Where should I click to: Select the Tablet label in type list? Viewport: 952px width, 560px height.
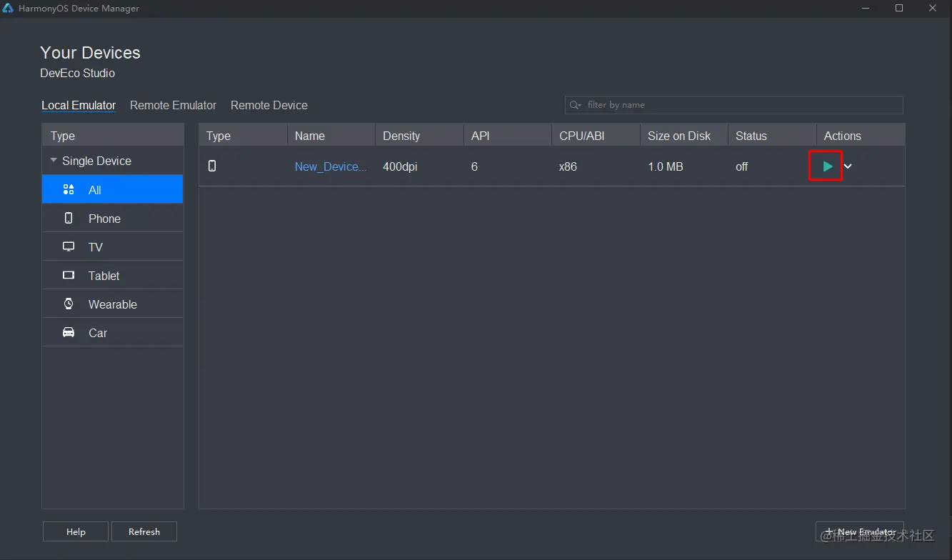pos(104,276)
